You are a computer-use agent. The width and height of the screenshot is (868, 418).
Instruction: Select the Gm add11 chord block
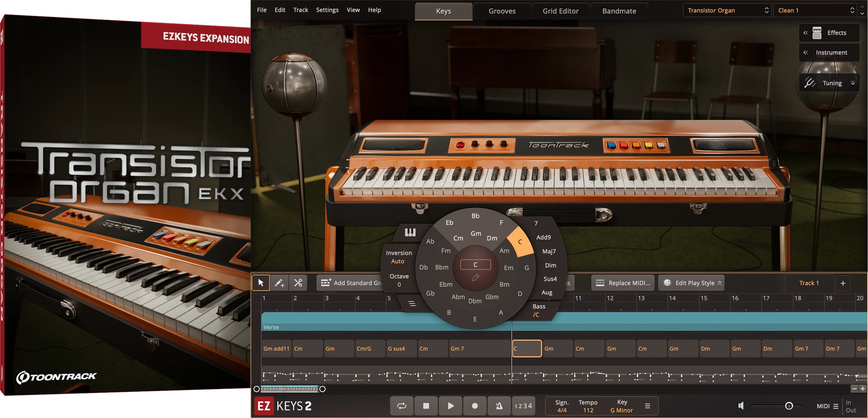click(276, 349)
